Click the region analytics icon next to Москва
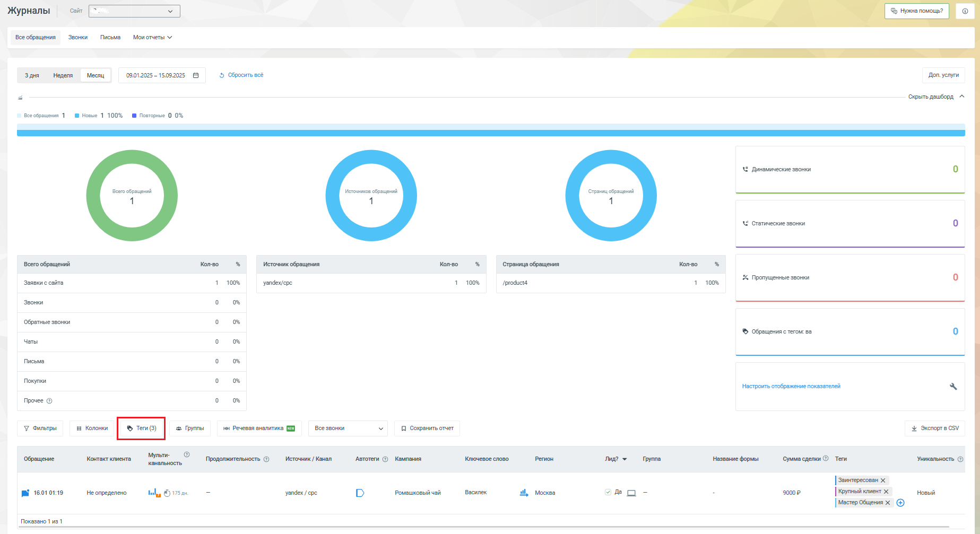Screen dimensions: 980x534 click(x=524, y=493)
